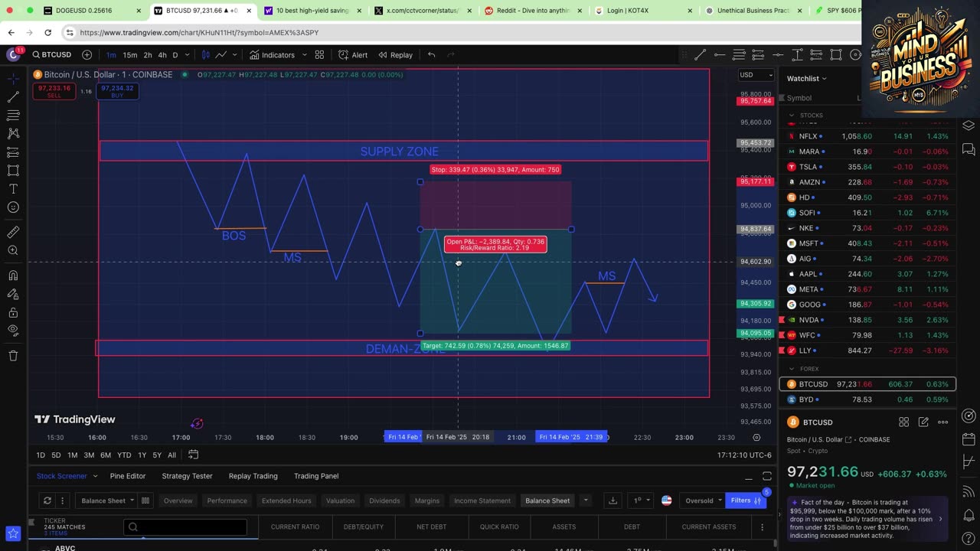Image resolution: width=980 pixels, height=551 pixels.
Task: Expand the chart type dropdown arrow
Action: tap(234, 55)
